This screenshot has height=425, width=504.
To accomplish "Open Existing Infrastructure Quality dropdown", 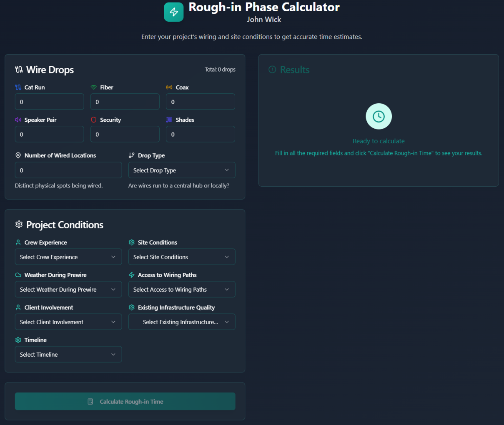I will [x=181, y=322].
